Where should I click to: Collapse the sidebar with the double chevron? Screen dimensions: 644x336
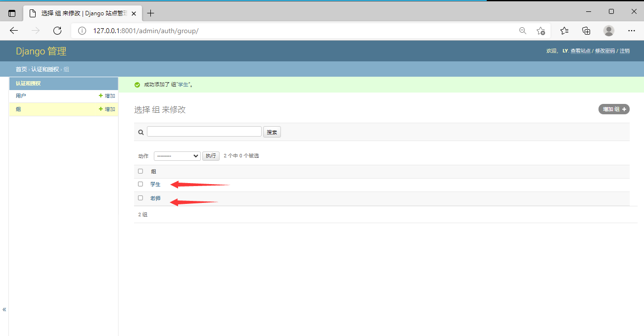pos(4,310)
